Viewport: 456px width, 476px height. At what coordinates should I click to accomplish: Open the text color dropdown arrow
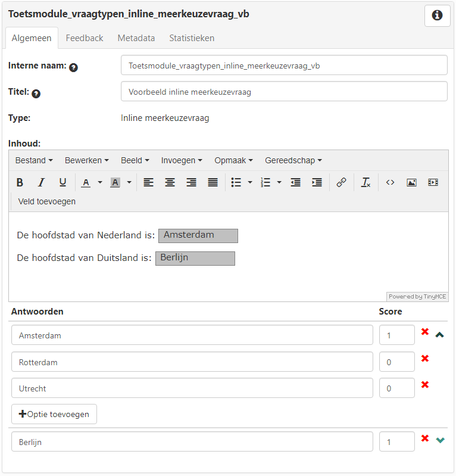click(x=100, y=182)
